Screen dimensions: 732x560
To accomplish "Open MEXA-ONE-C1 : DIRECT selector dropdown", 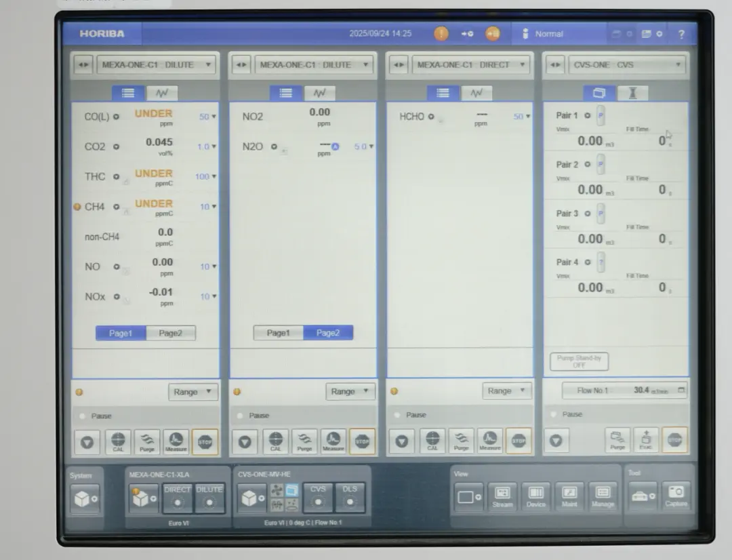I will 471,65.
